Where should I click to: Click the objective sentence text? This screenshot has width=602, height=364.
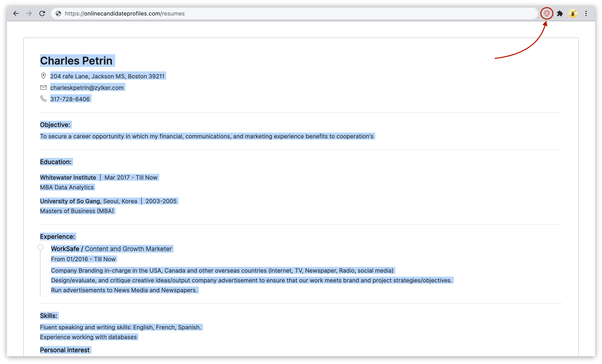click(207, 136)
